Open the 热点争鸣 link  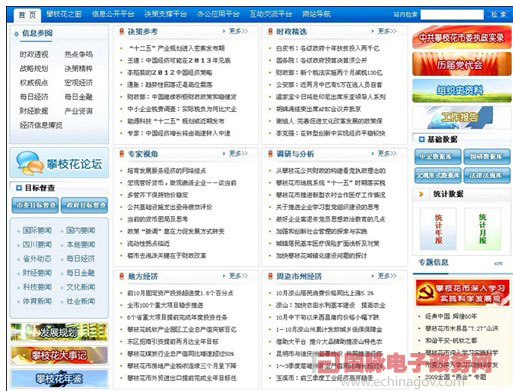78,54
